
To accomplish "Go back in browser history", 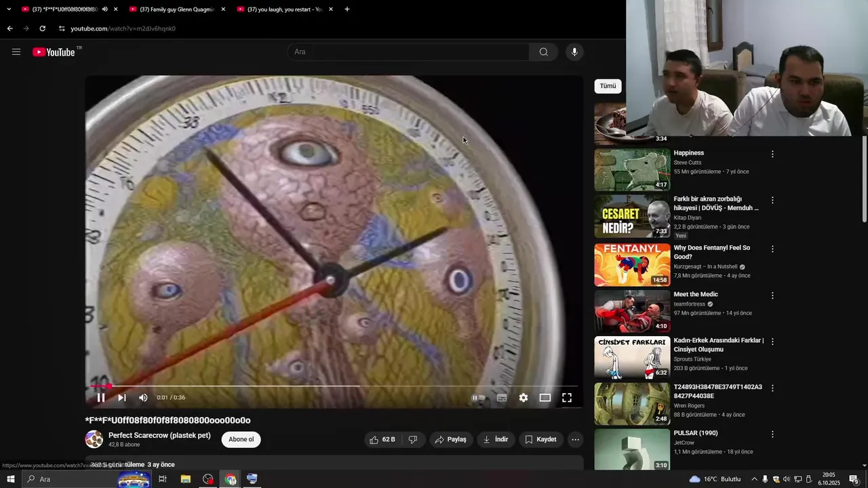I will click(x=9, y=28).
